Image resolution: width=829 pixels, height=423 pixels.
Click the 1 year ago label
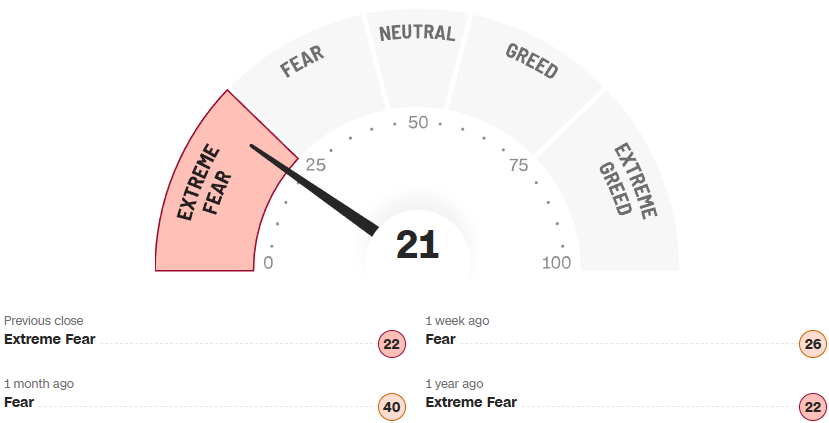(x=454, y=384)
